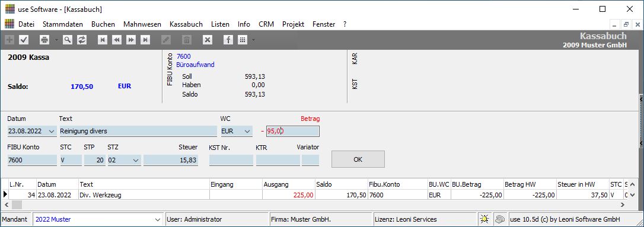The image size is (644, 227).
Task: Click the row selector arrow for entry 34
Action: [5, 195]
